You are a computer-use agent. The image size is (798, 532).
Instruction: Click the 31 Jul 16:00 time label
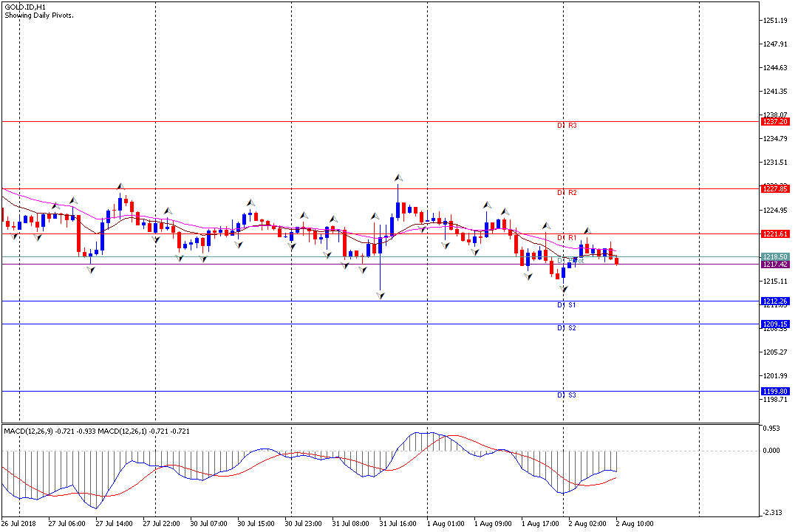pos(398,524)
